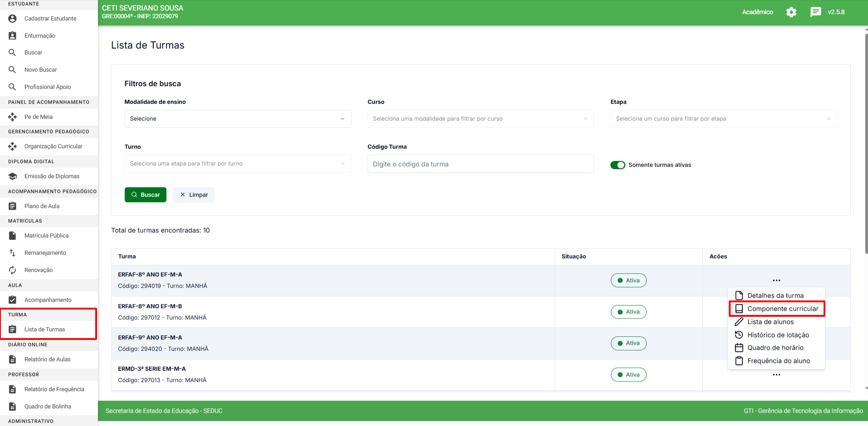Choose Quadro de horário menu option

pos(775,348)
